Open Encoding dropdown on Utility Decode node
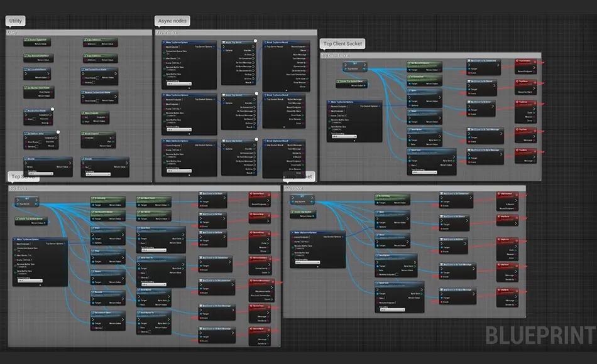 pos(41,174)
